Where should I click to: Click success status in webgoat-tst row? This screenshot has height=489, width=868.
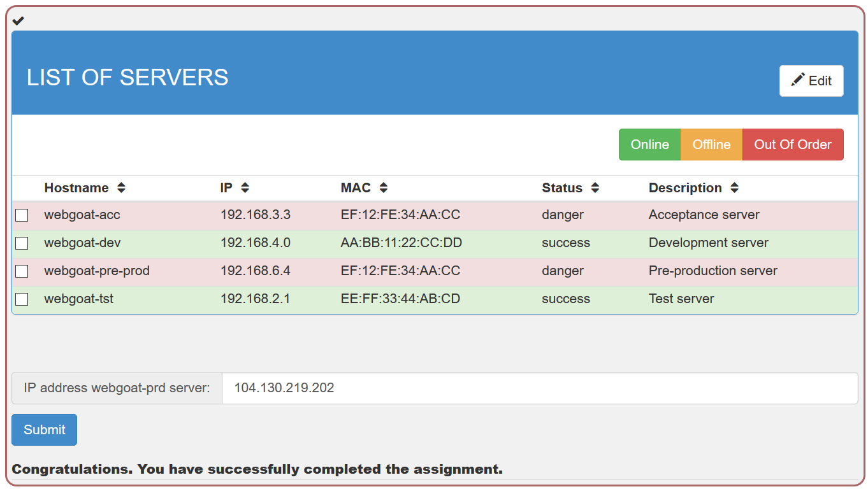click(x=566, y=299)
